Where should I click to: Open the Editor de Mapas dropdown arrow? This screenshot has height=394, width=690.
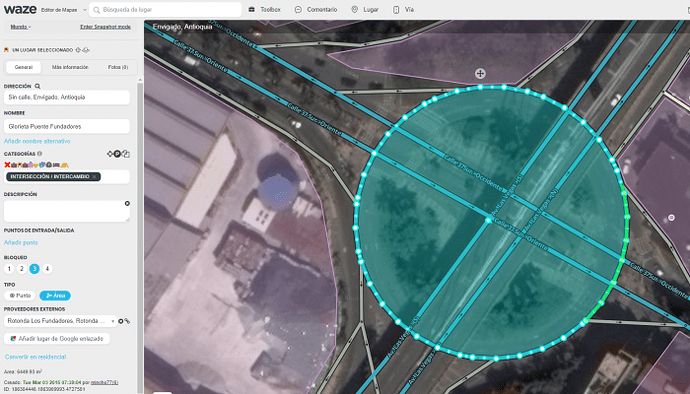tap(85, 10)
